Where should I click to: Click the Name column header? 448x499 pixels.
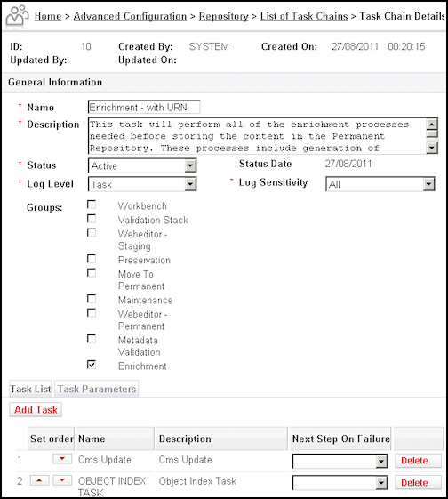116,439
